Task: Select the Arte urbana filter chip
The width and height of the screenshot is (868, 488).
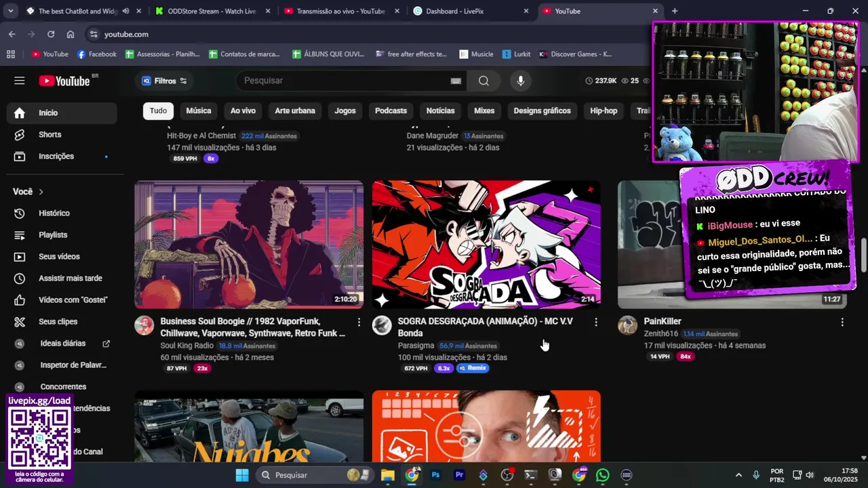Action: [x=295, y=110]
